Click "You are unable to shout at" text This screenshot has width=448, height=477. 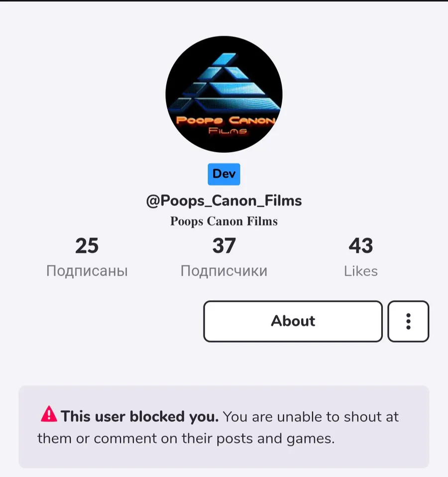(311, 416)
